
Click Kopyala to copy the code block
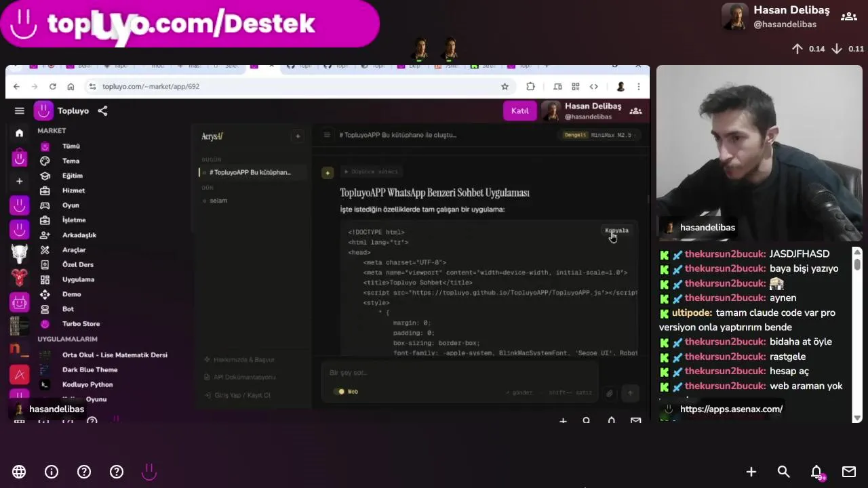pos(617,230)
